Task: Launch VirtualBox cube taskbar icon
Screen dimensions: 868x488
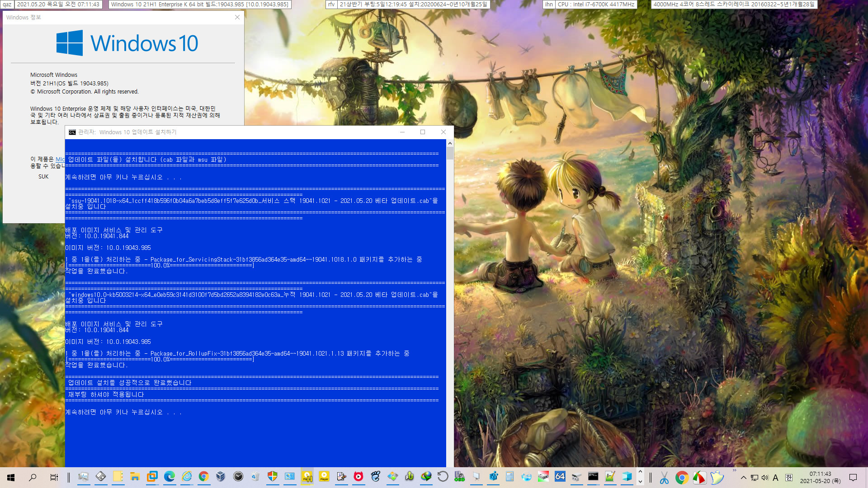Action: coord(221,477)
